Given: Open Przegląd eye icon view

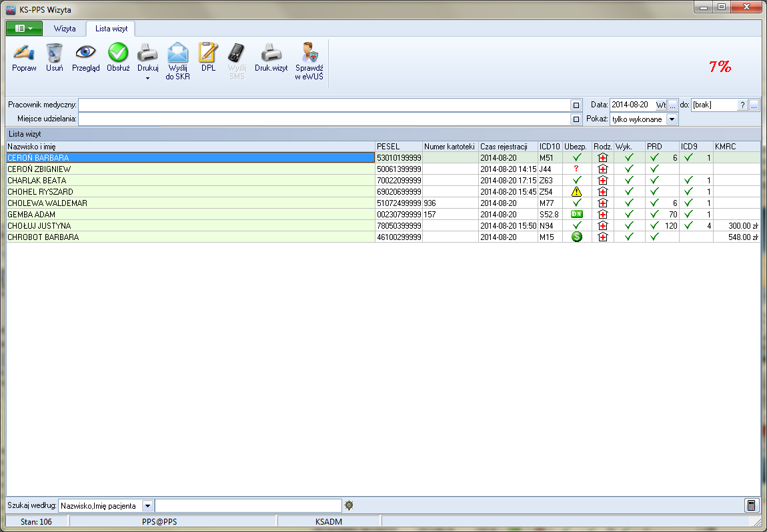Looking at the screenshot, I should [85, 53].
